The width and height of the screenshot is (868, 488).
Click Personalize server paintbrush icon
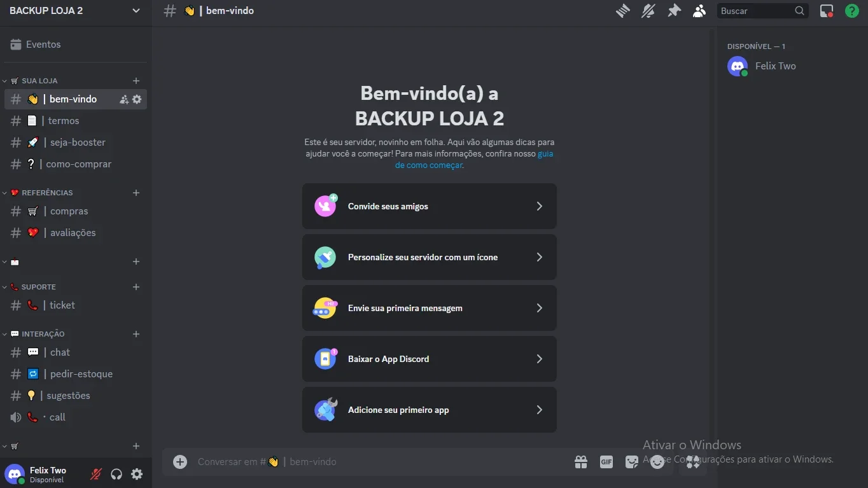click(x=325, y=257)
